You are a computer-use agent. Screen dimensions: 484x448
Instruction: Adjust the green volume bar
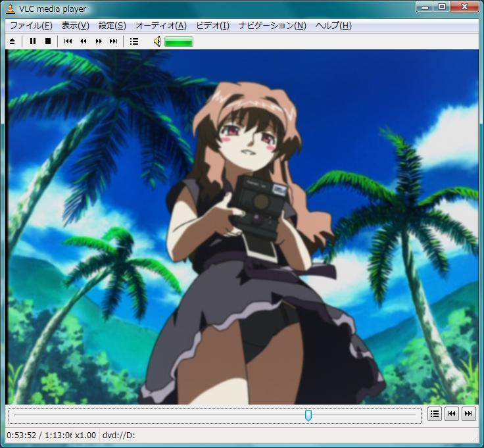point(179,41)
